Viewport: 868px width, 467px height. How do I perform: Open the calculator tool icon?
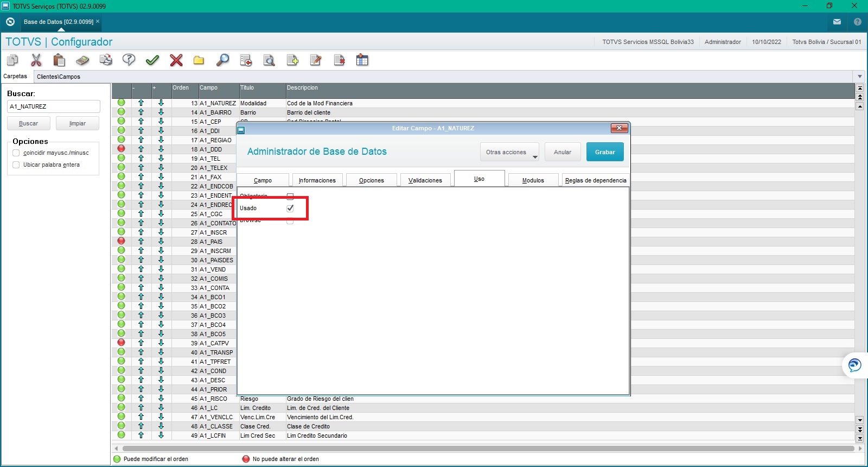82,60
